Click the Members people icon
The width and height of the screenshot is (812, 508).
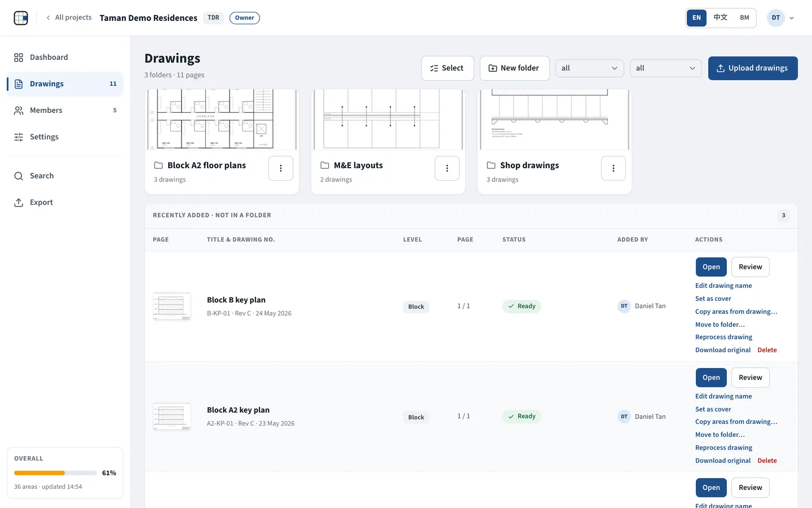19,111
